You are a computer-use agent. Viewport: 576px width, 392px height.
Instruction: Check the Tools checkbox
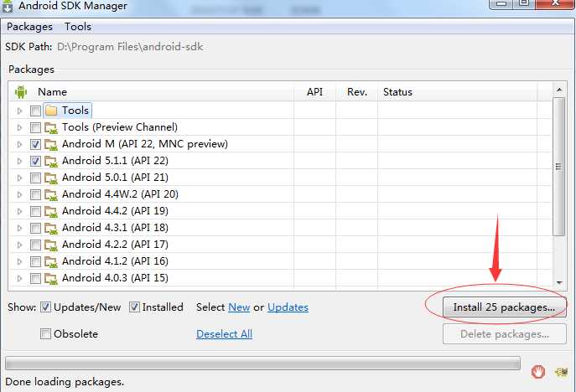35,111
